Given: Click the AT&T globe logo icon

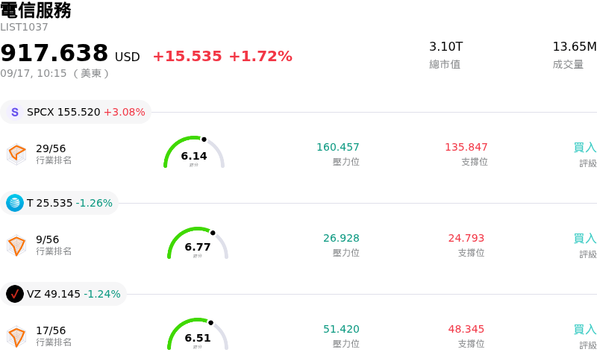Looking at the screenshot, I should (x=15, y=203).
